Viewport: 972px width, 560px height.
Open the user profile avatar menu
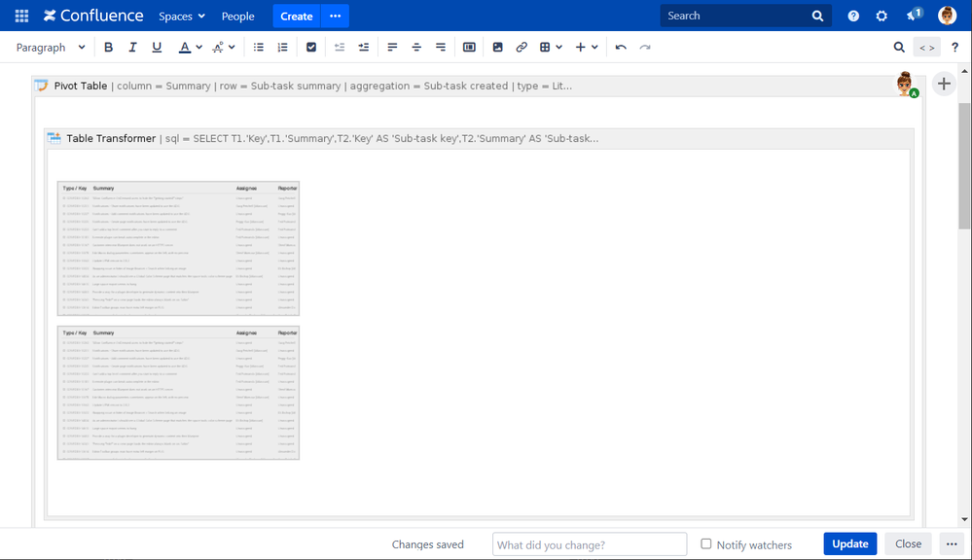click(x=948, y=16)
